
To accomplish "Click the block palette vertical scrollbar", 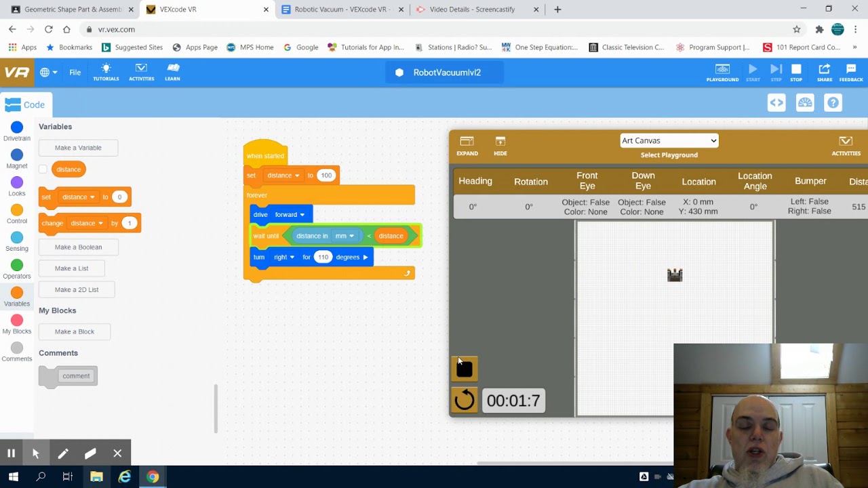I will click(x=216, y=408).
